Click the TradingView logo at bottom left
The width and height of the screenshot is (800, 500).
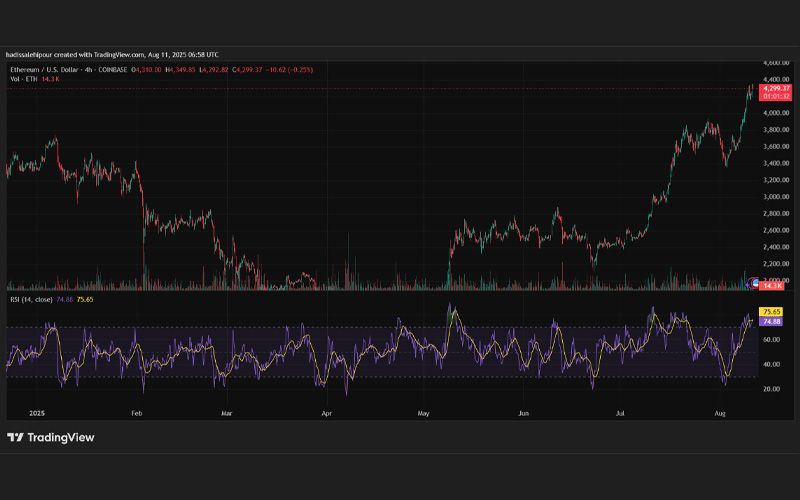pos(51,437)
